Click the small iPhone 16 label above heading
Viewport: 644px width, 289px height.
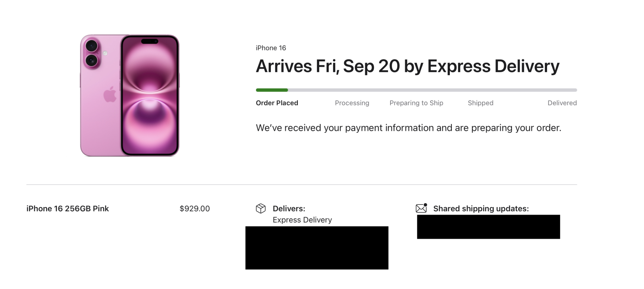271,48
